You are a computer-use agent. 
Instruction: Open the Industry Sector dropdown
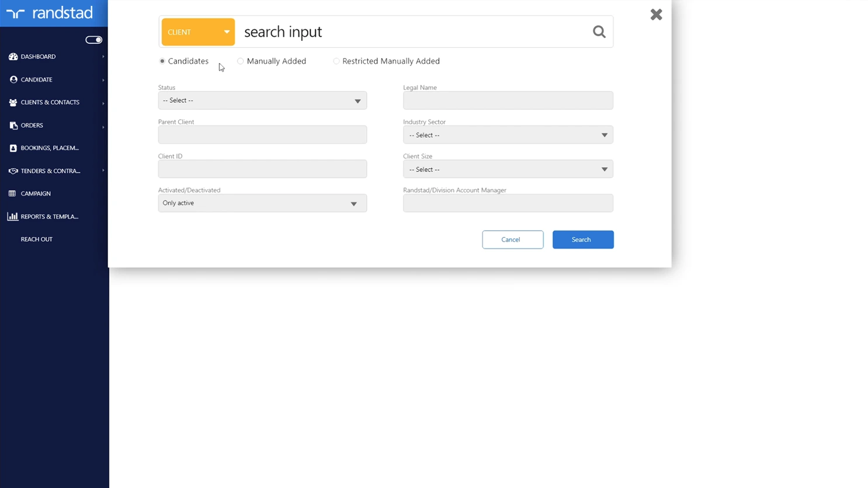point(508,135)
